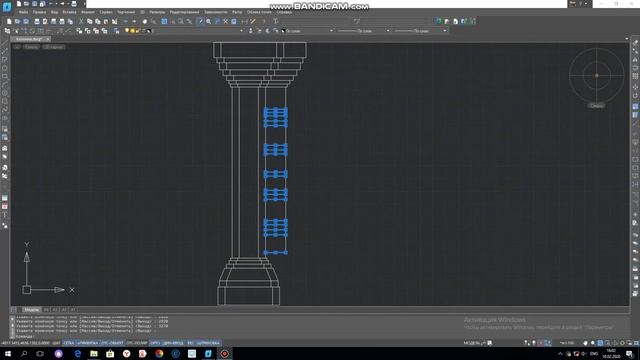Toggle ШАГ snap mode in status bar
Screen dimensions: 640x360
(x=56, y=343)
